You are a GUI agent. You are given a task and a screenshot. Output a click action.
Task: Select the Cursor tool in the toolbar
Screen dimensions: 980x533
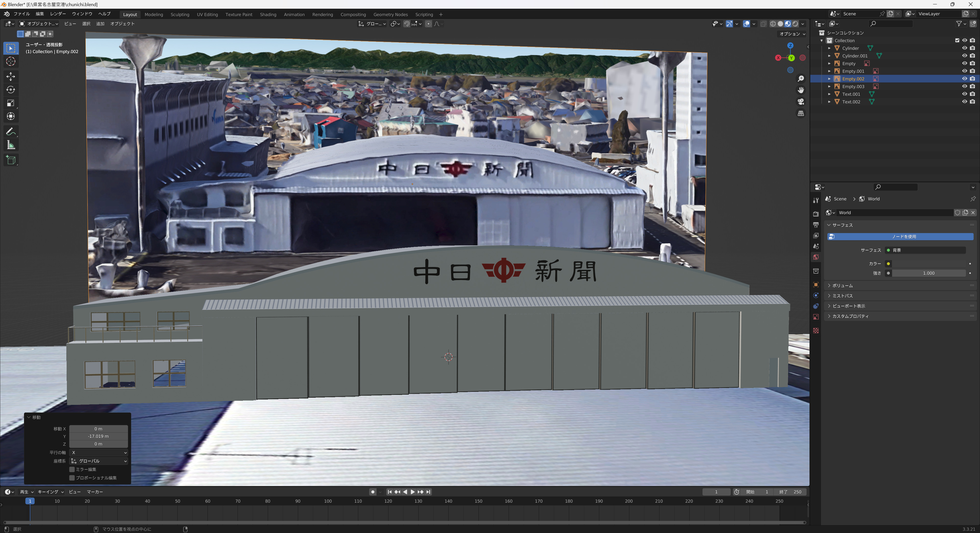point(11,62)
